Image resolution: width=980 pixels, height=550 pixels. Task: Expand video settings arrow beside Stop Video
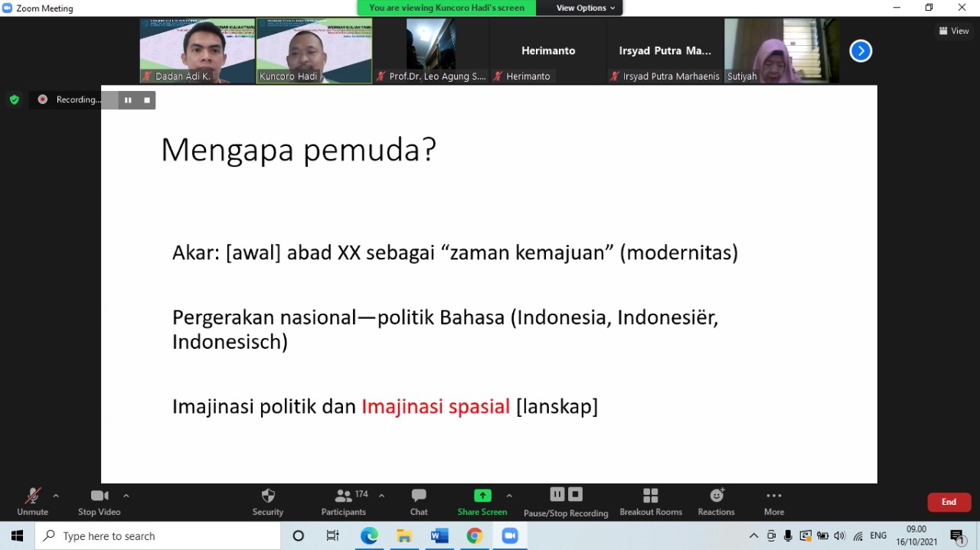pos(126,496)
